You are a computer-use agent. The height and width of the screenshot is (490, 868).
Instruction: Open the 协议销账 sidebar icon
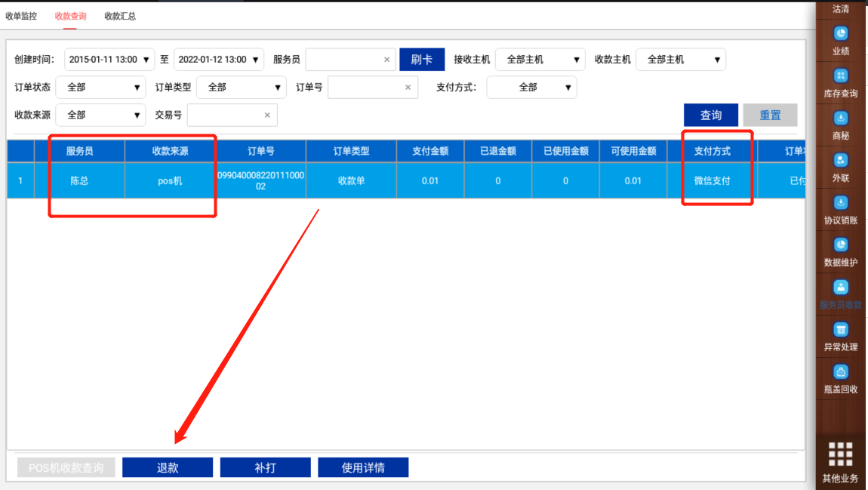[x=840, y=202]
